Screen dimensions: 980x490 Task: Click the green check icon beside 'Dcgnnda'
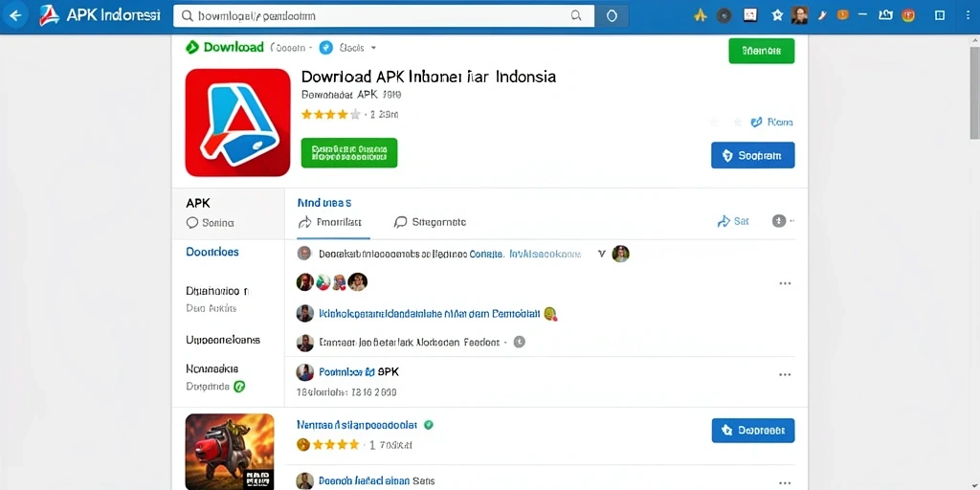[238, 387]
